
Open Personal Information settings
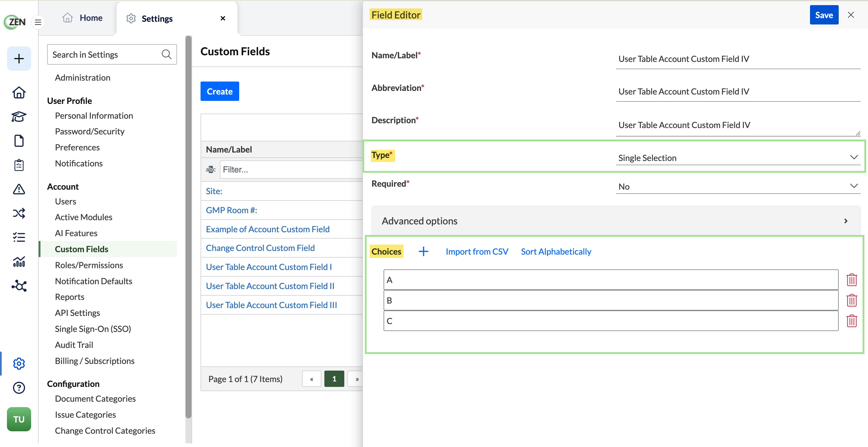pos(94,116)
